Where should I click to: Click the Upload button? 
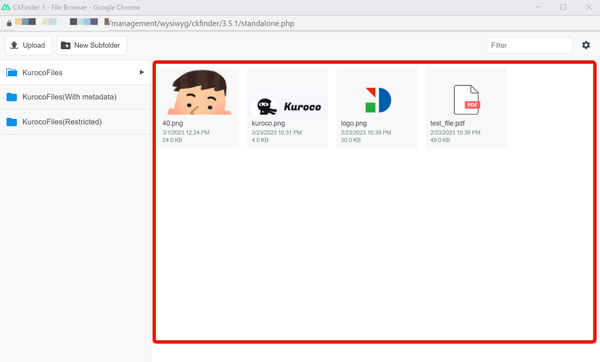[x=28, y=45]
